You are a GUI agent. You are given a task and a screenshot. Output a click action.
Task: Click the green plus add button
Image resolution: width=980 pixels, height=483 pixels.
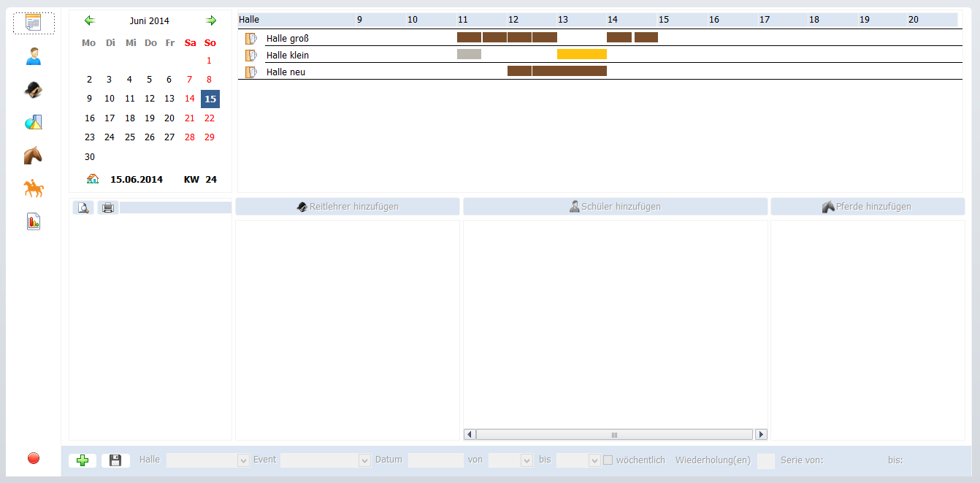83,460
